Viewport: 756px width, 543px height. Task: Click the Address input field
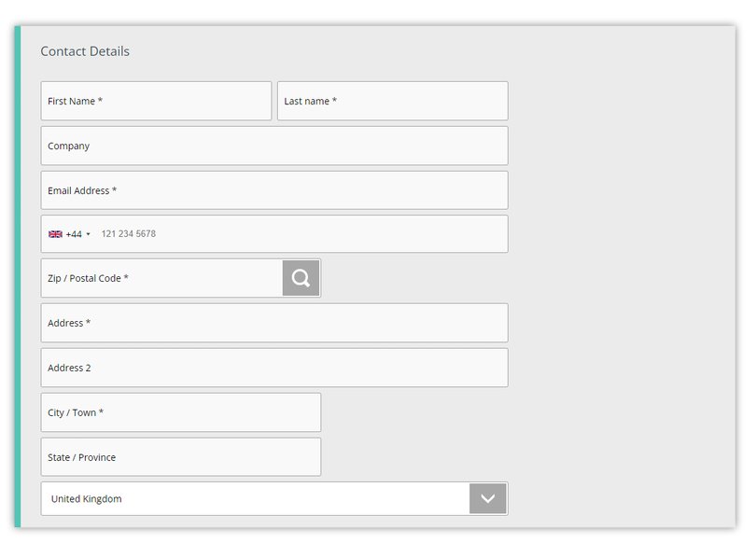[x=273, y=322]
